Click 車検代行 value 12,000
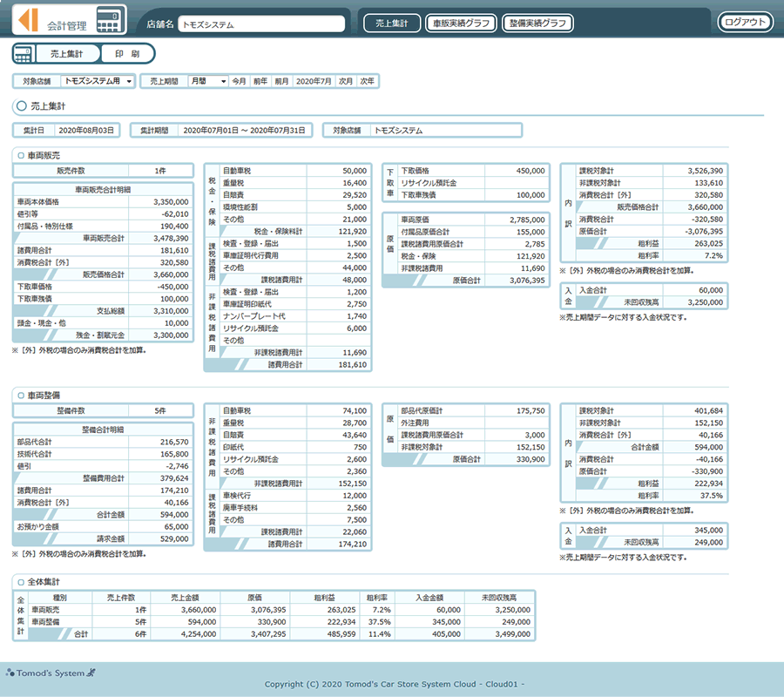The height and width of the screenshot is (697, 784). (x=355, y=496)
